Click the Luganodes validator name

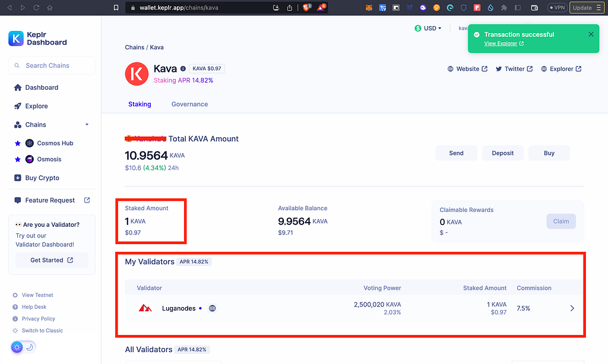[179, 309]
